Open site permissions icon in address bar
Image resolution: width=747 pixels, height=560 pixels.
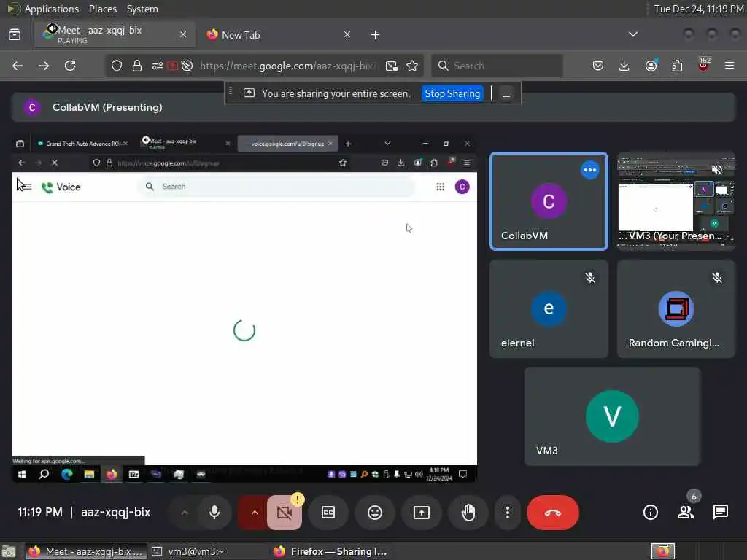click(158, 66)
